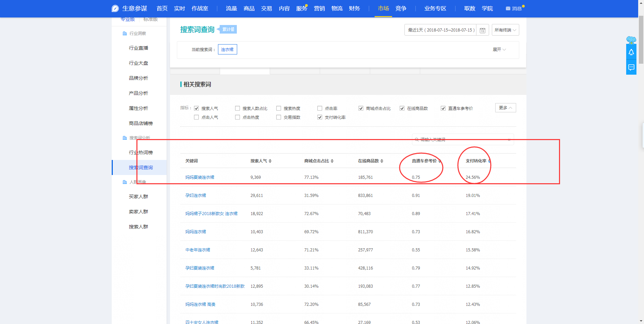This screenshot has height=324, width=644.
Task: Open the 取数 menu item
Action: 470,9
